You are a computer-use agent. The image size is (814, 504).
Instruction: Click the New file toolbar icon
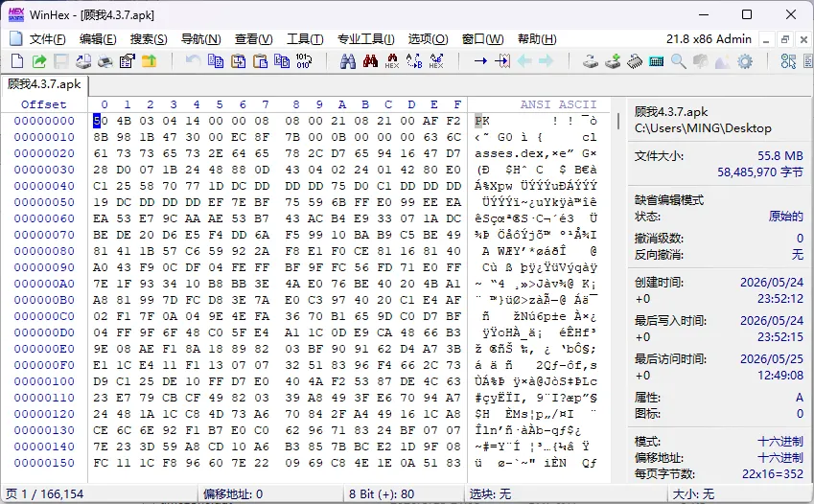point(17,61)
